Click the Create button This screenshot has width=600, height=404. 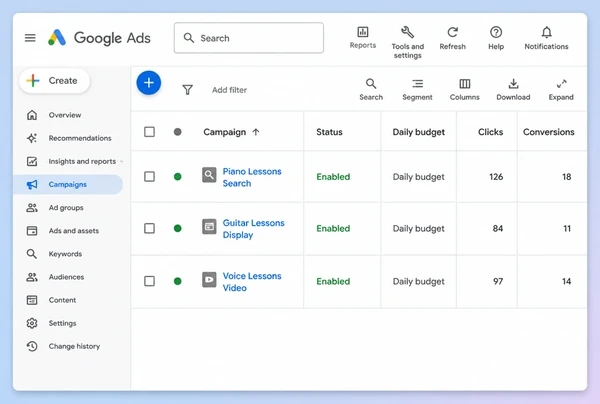click(x=54, y=81)
